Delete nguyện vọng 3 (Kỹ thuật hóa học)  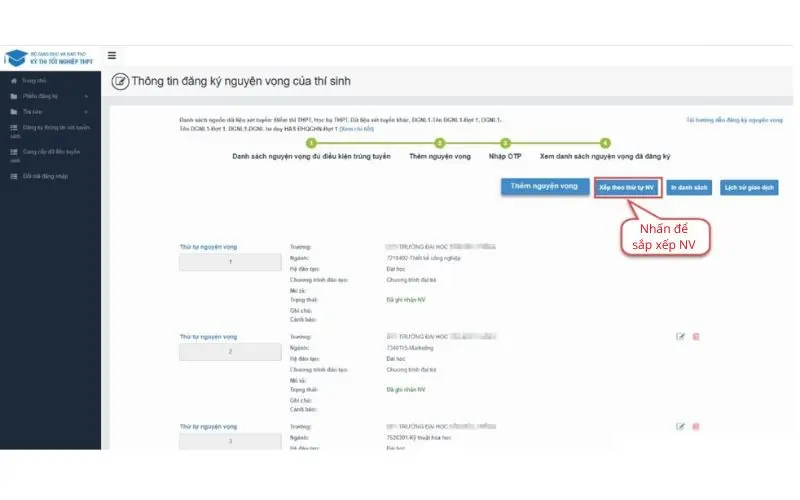coord(695,426)
